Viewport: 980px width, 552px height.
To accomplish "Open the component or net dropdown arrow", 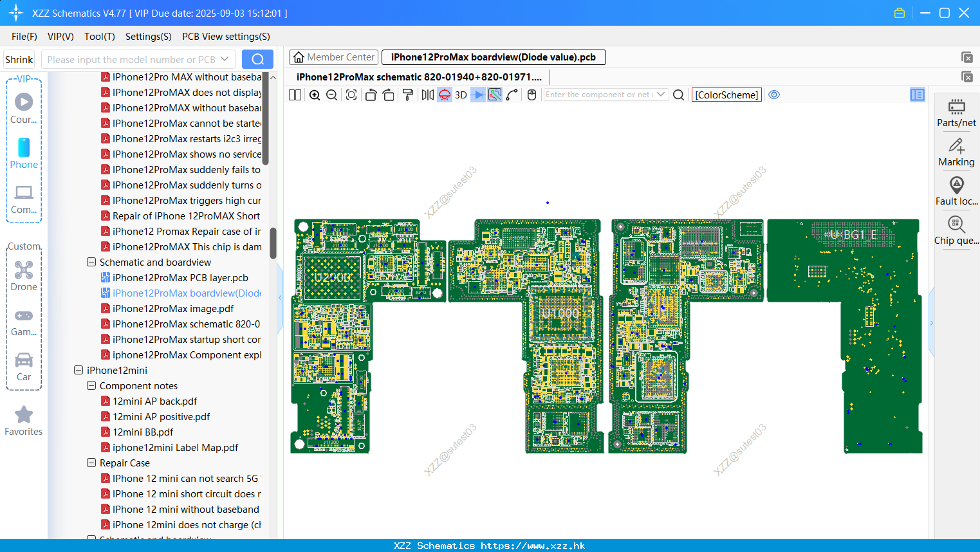I will tap(661, 95).
